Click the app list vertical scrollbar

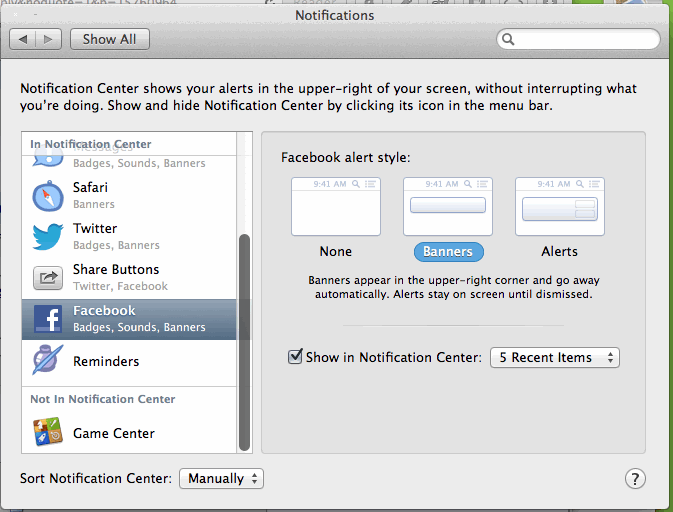pos(244,342)
